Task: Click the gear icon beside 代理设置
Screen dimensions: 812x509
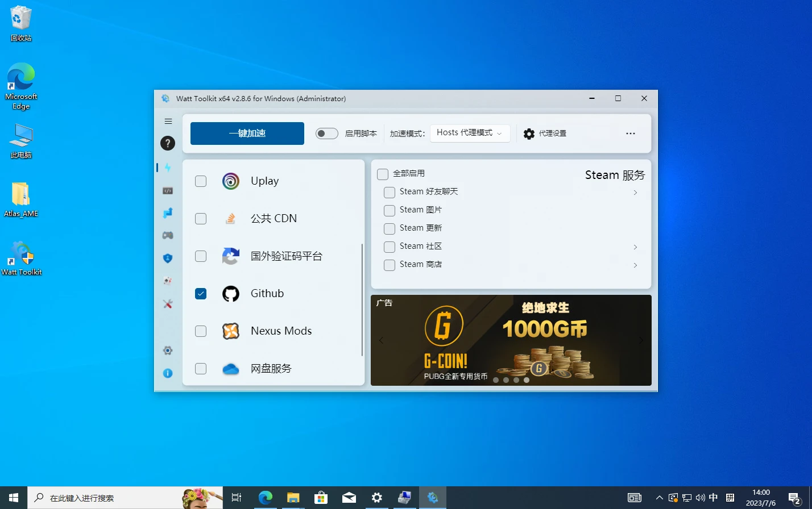Action: pos(529,133)
